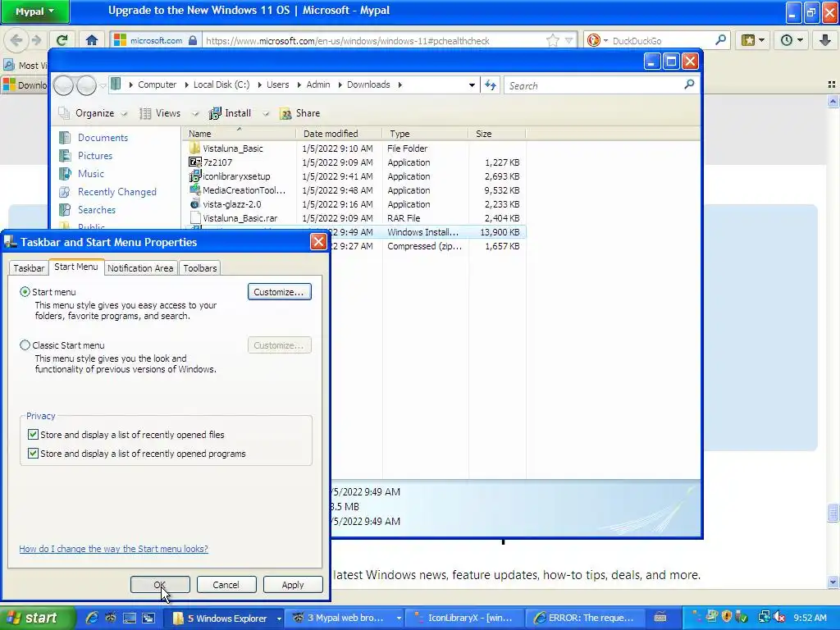Viewport: 840px width, 630px height.
Task: Open Recently Changed in Explorer sidebar
Action: tap(116, 192)
